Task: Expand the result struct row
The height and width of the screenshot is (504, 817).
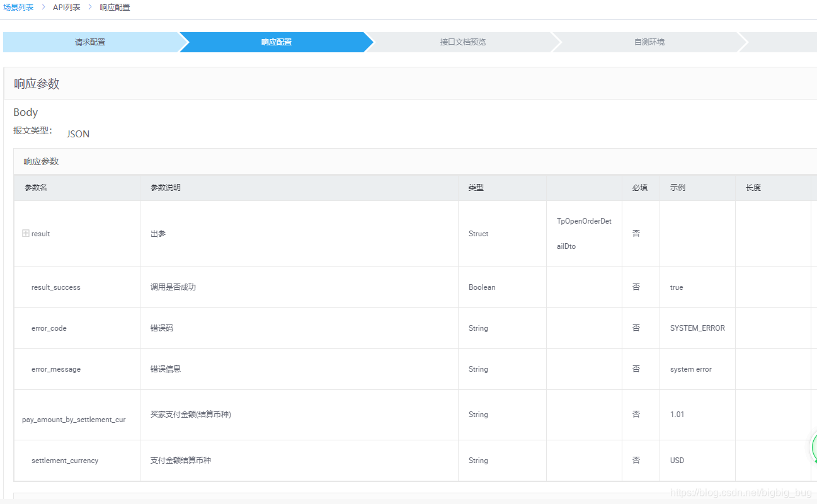Action: pos(26,233)
